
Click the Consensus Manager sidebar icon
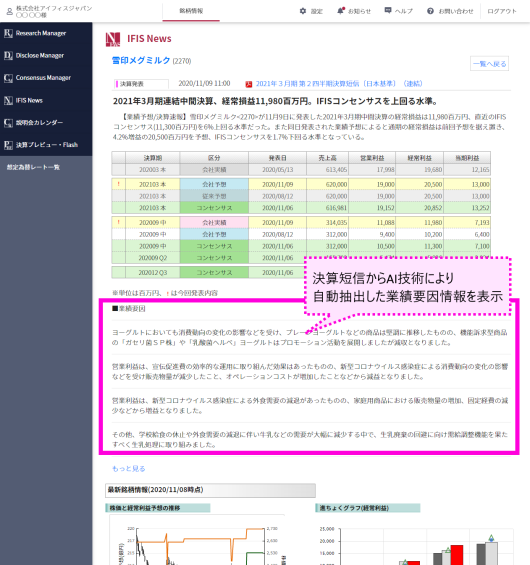8,78
